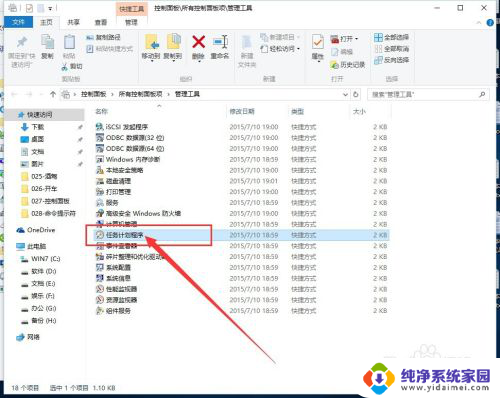Sort by 类型 (Type) column header
Screen dimensions: 500x398
click(x=297, y=111)
